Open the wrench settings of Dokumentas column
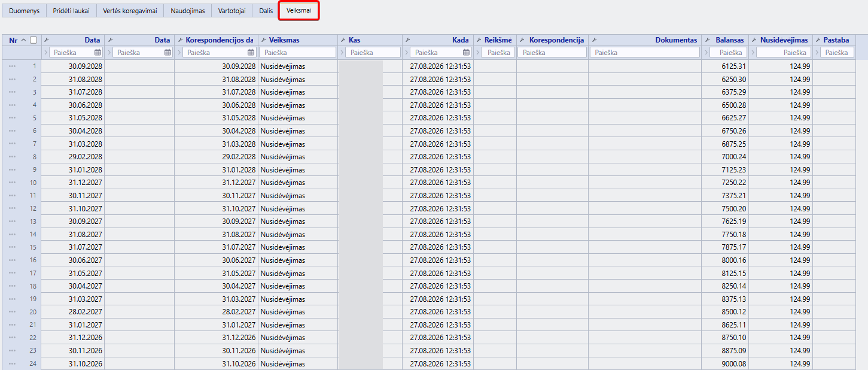 (x=594, y=40)
